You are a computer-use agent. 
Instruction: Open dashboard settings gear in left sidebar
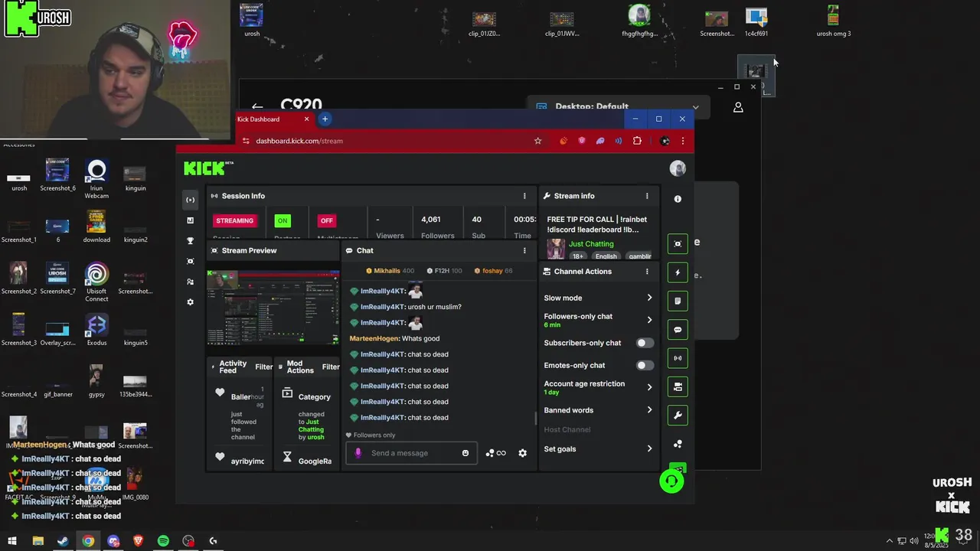coord(191,302)
